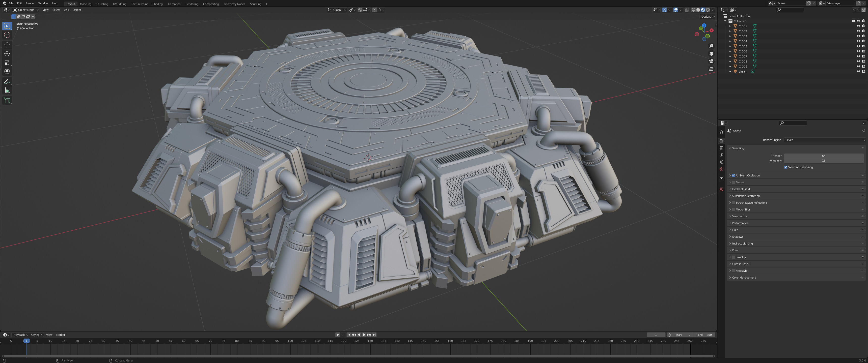Choose the Add Cube tool
The height and width of the screenshot is (363, 868).
(7, 100)
